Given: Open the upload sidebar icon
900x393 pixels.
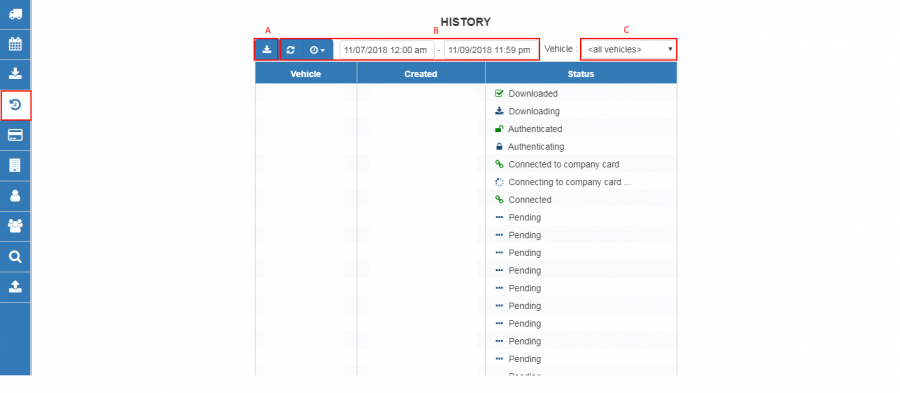Looking at the screenshot, I should pos(15,287).
